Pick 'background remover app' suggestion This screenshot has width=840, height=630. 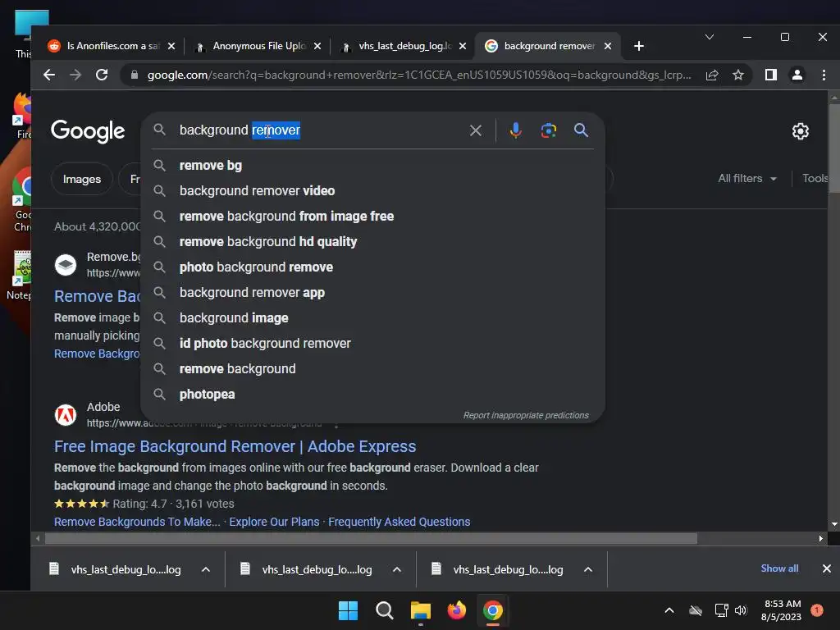click(372, 293)
